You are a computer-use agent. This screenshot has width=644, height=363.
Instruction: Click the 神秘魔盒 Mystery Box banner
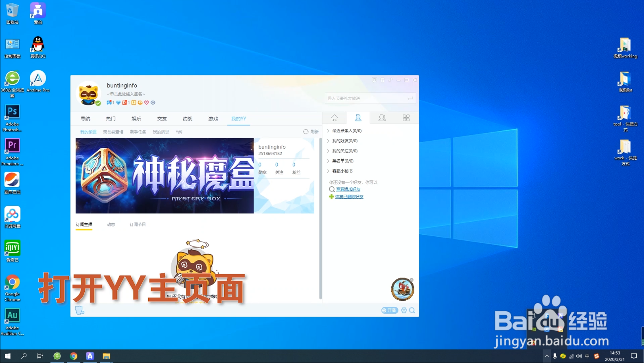(x=164, y=176)
